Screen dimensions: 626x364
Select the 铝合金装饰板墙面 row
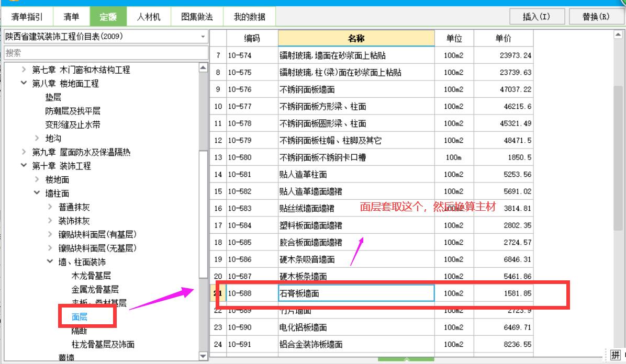pos(372,345)
